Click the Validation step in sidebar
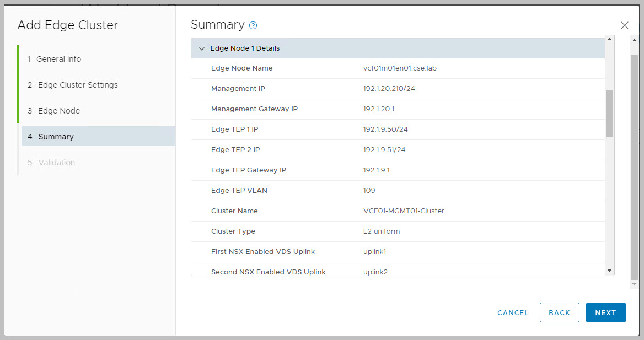Image resolution: width=644 pixels, height=340 pixels. pos(56,163)
